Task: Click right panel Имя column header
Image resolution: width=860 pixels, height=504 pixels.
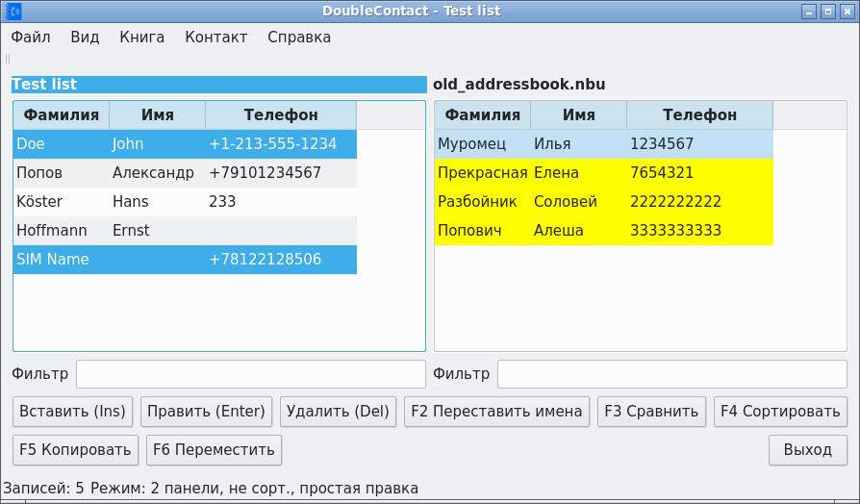Action: 579,115
